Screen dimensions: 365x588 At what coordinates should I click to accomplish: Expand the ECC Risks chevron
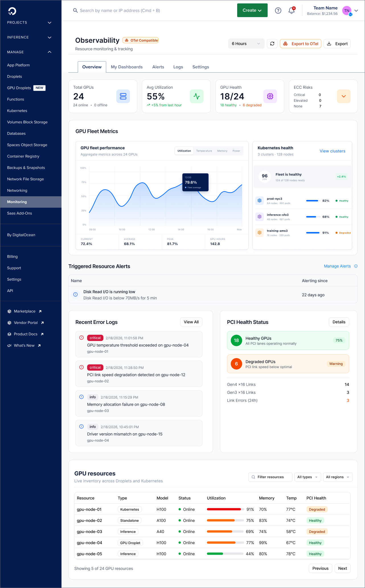click(x=344, y=96)
